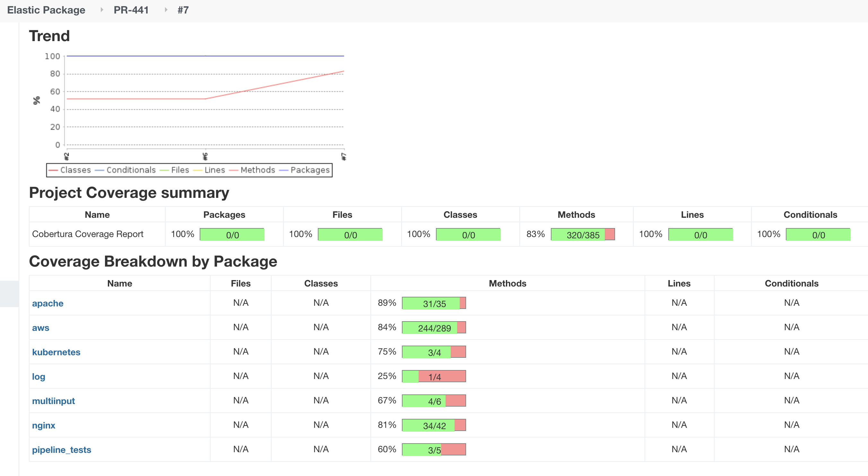The image size is (868, 476).
Task: Open the aws package coverage
Action: coord(40,328)
